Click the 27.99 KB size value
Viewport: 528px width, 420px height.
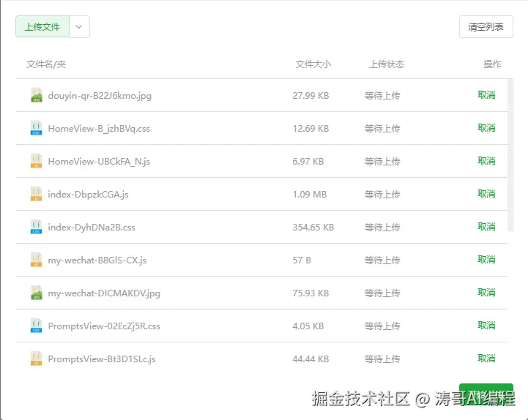pos(311,96)
